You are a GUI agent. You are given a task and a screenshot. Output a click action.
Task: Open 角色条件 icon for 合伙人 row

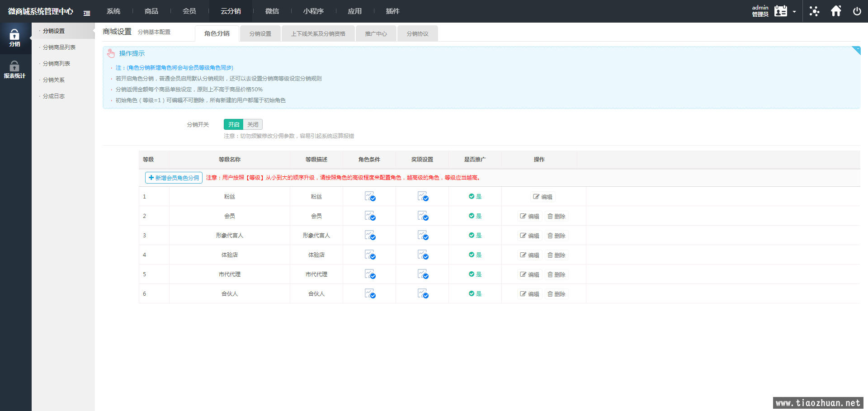pos(370,293)
